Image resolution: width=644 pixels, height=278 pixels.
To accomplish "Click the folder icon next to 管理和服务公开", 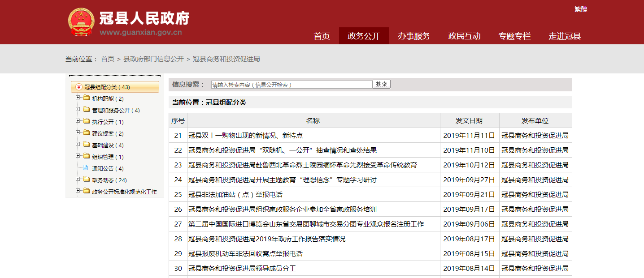I will pyautogui.click(x=86, y=110).
